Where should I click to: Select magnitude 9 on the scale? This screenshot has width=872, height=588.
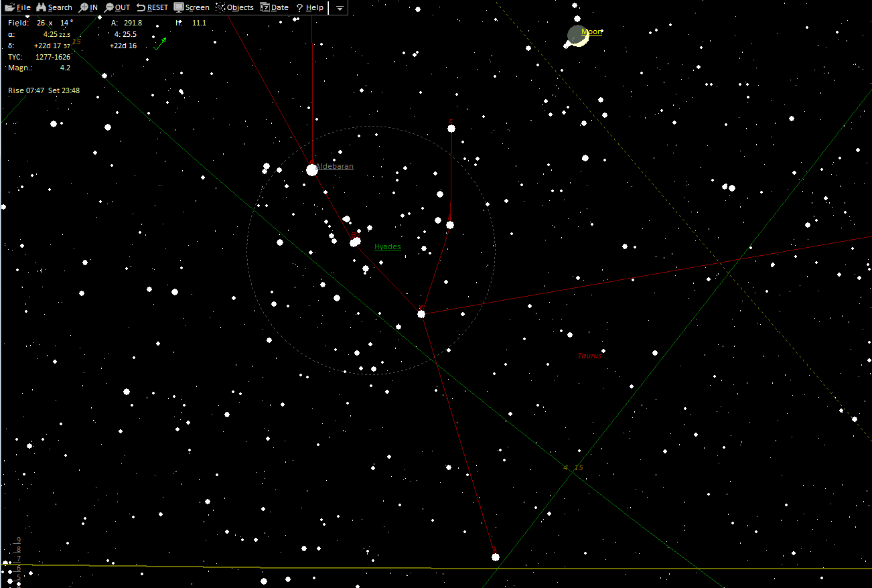[x=19, y=540]
